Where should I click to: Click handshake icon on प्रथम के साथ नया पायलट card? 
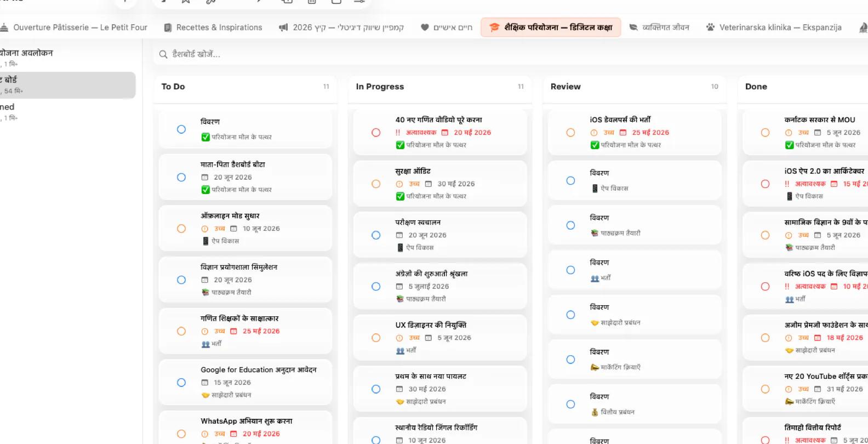pyautogui.click(x=400, y=402)
